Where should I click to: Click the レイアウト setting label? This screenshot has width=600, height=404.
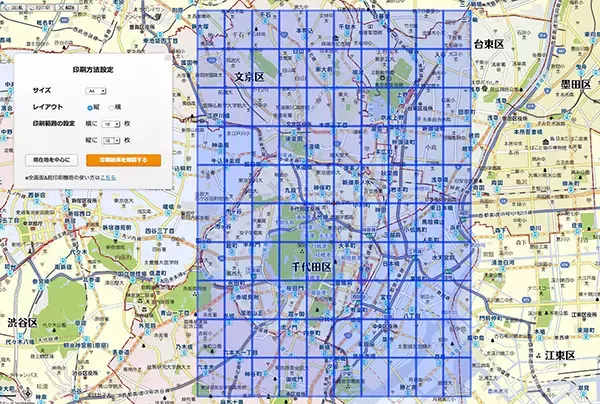[48, 107]
